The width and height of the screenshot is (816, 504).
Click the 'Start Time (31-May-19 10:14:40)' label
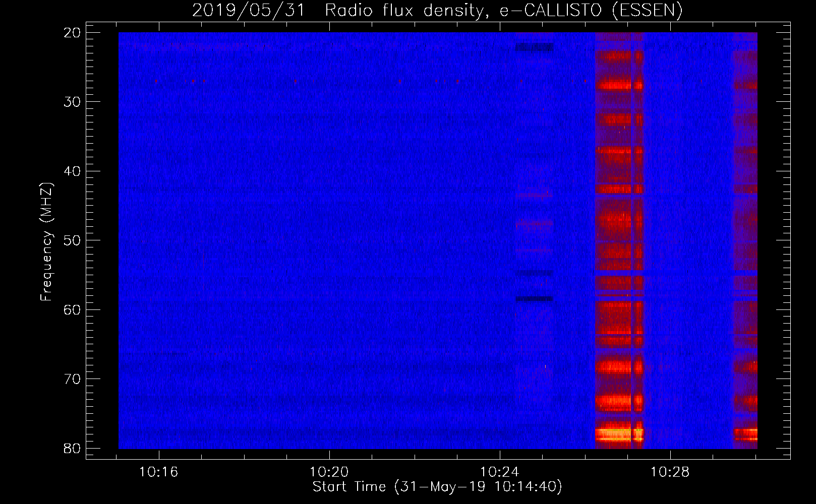click(437, 487)
